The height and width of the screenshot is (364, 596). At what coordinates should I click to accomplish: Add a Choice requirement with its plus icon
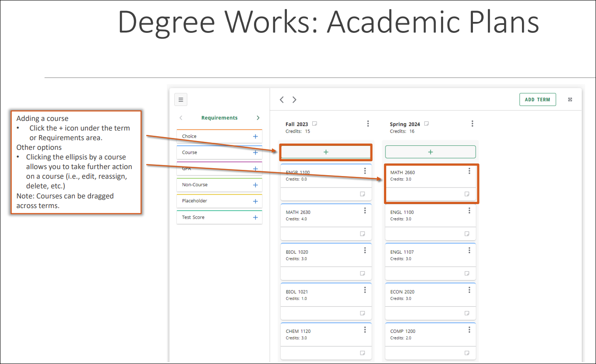255,136
